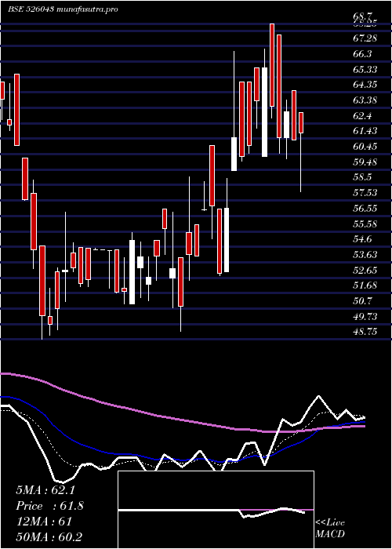Image resolution: width=392 pixels, height=549 pixels.
Task: Select the 65.33 price axis label
Action: pyautogui.click(x=365, y=69)
